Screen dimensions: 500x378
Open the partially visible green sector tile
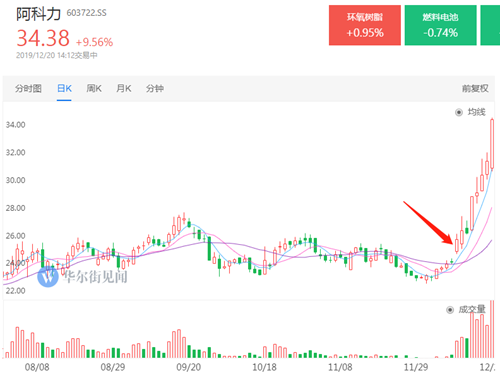coord(490,25)
